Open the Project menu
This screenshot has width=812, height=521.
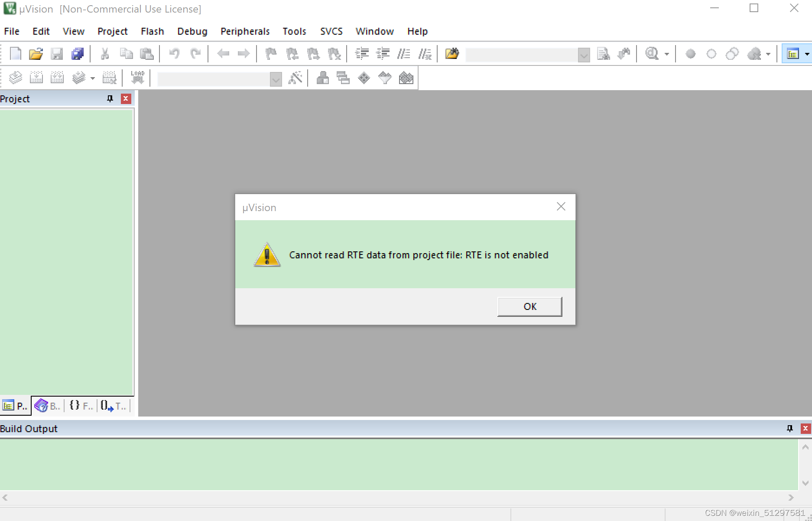(x=113, y=31)
